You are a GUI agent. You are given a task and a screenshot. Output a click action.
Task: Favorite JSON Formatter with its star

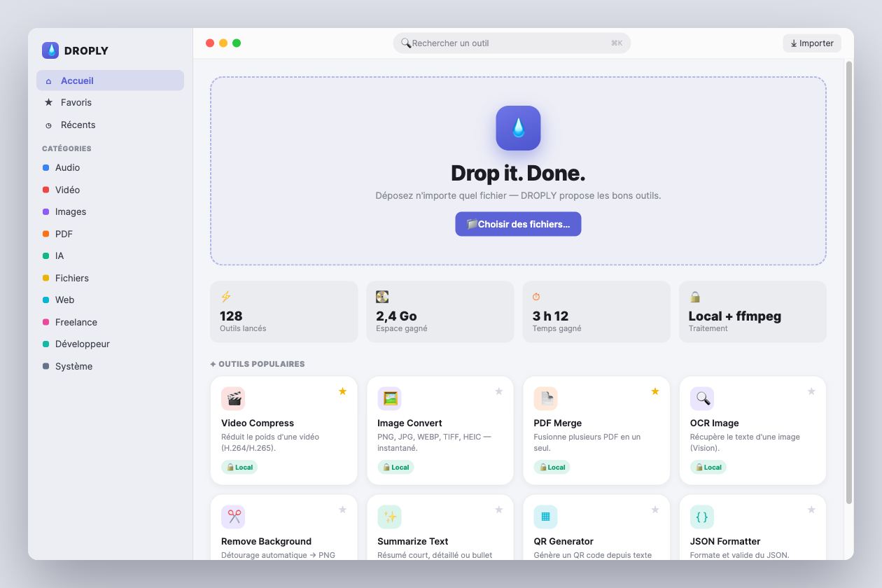[811, 510]
